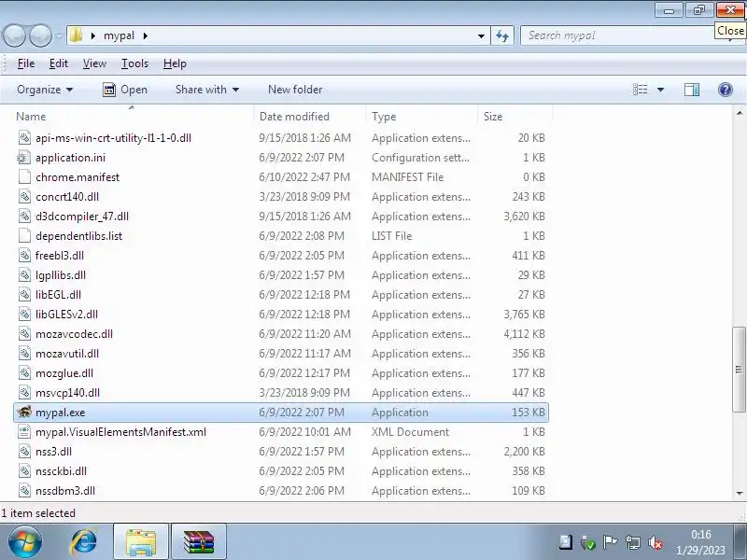Click the nss3.dll file icon
Screen dimensions: 747x560
(x=24, y=452)
